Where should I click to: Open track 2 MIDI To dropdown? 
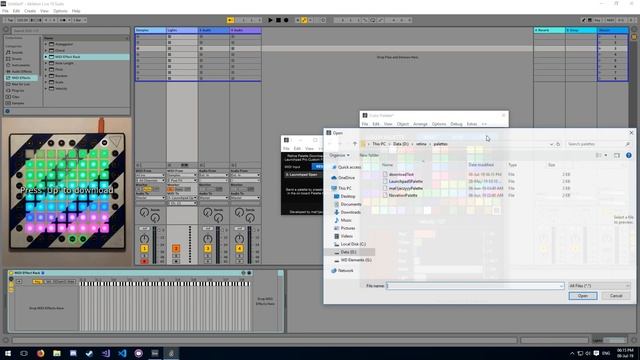pos(182,198)
